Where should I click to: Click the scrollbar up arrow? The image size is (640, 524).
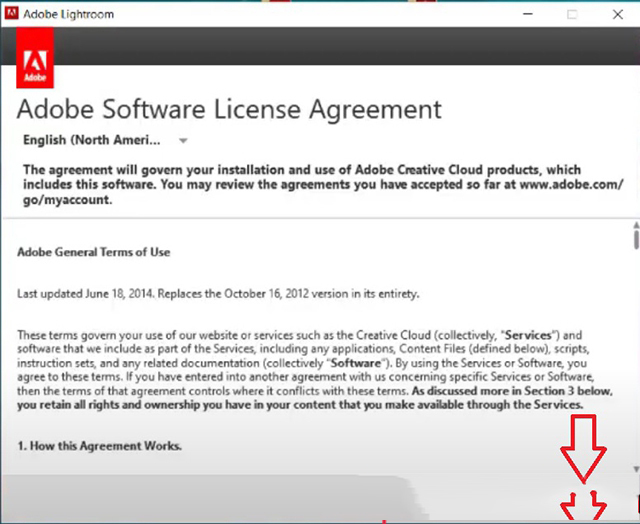pos(636,225)
